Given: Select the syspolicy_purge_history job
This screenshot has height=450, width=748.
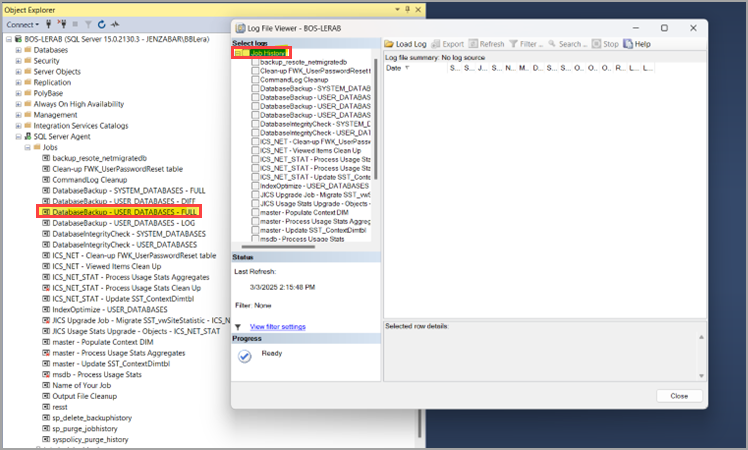Looking at the screenshot, I should [x=90, y=440].
